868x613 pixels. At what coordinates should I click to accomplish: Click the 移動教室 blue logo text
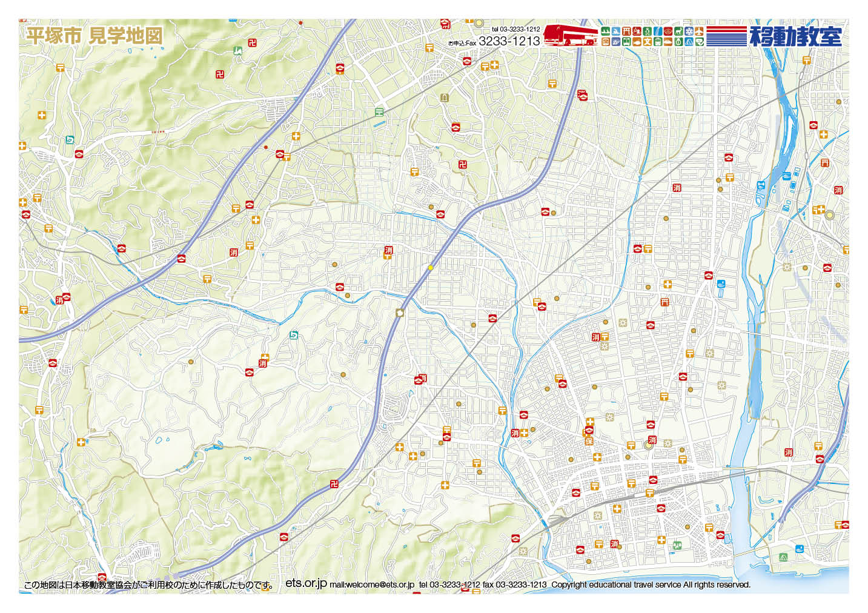795,36
